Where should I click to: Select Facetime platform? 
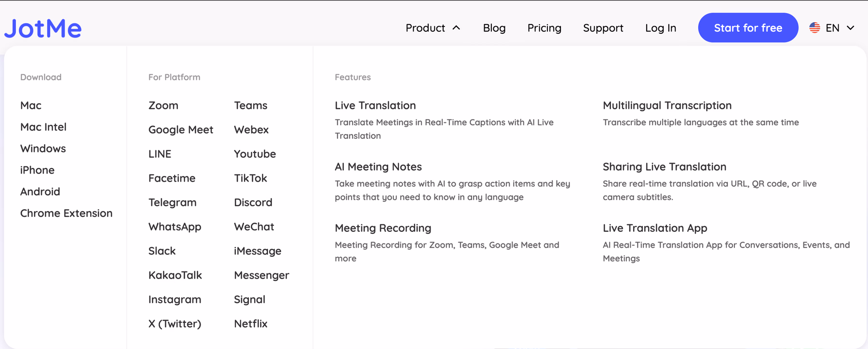(x=172, y=178)
